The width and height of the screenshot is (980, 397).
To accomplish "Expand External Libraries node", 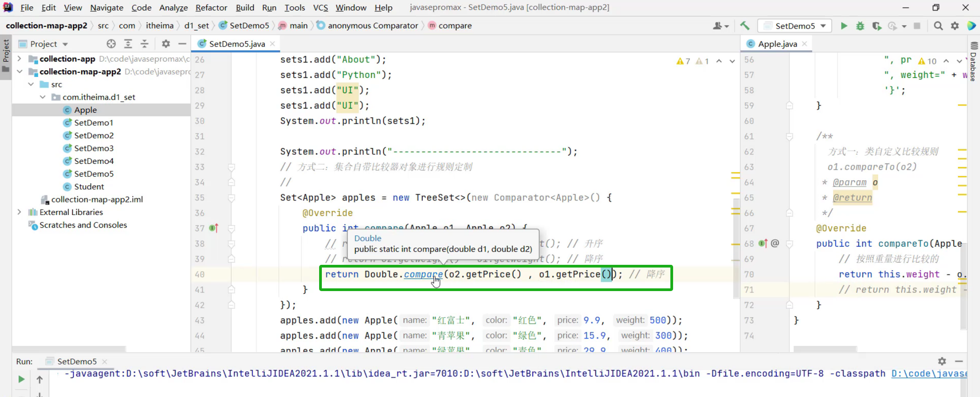I will click(x=19, y=212).
